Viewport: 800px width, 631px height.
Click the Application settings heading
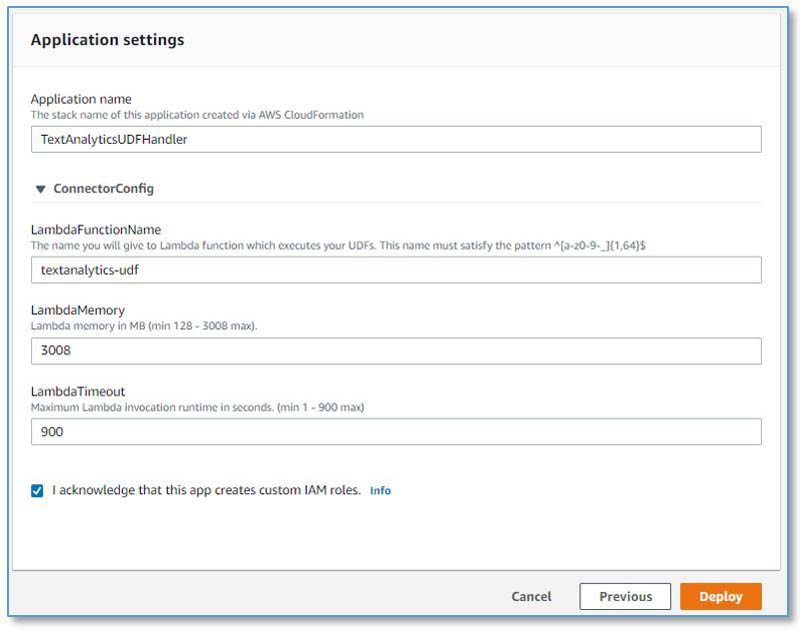pyautogui.click(x=107, y=40)
